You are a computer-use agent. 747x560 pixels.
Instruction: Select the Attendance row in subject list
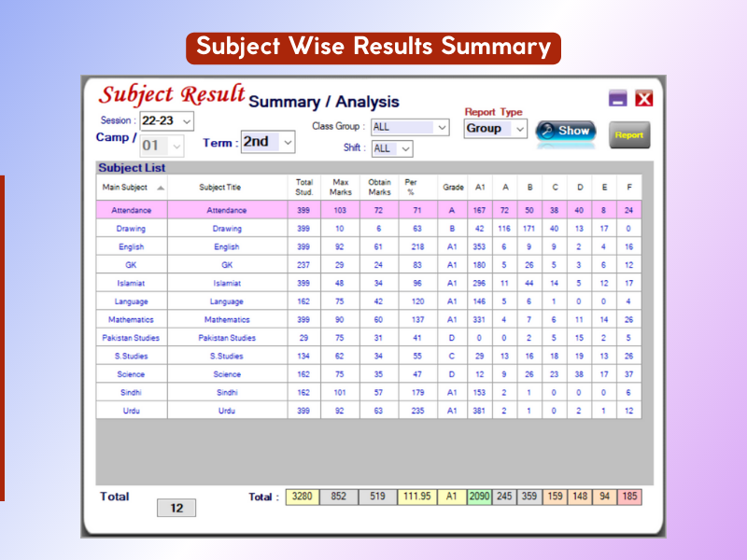(132, 211)
